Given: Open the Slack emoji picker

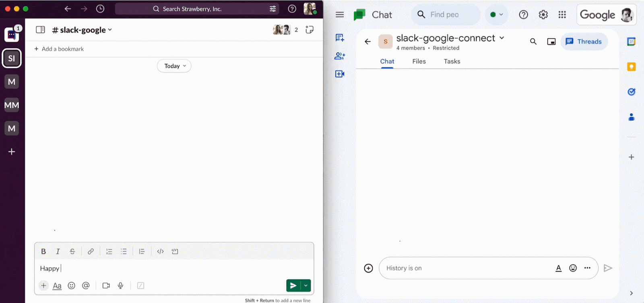Looking at the screenshot, I should (x=71, y=286).
